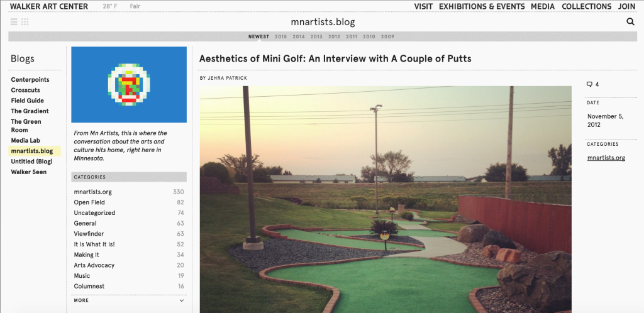Open the Collections menu
The image size is (644, 313).
586,6
